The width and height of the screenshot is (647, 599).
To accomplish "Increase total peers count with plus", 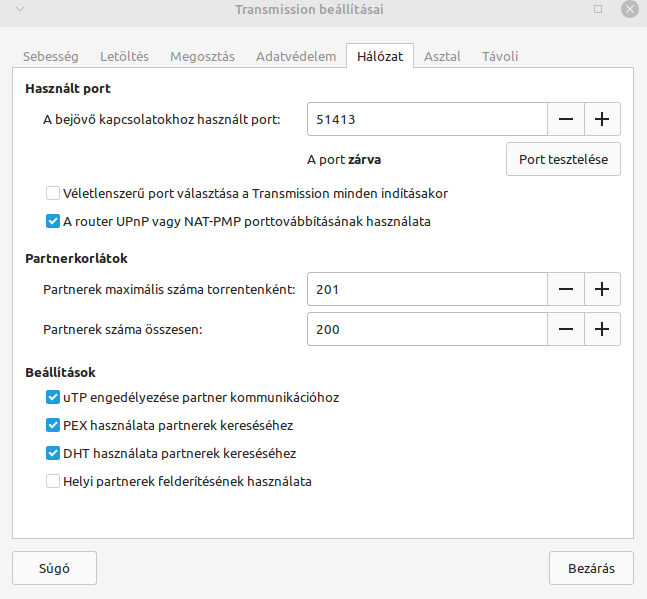I will tap(602, 329).
